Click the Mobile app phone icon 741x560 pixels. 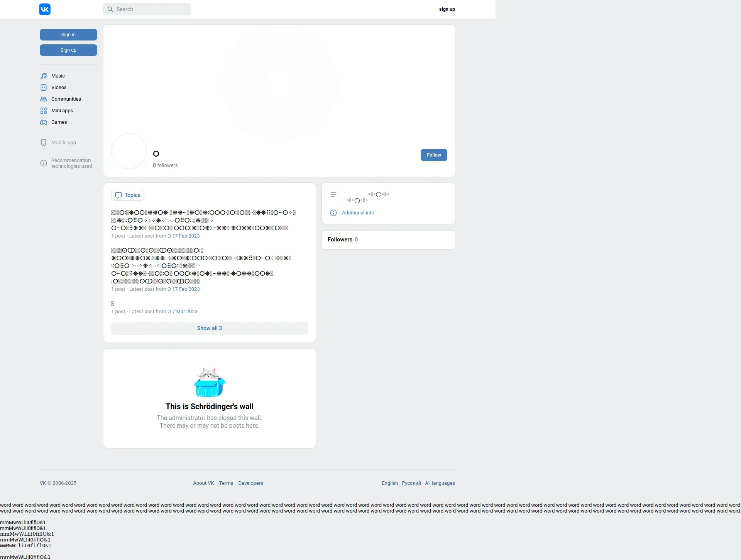point(44,142)
